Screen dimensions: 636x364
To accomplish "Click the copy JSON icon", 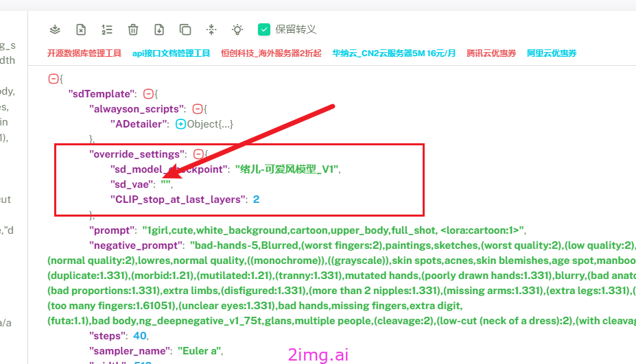I will pos(185,29).
